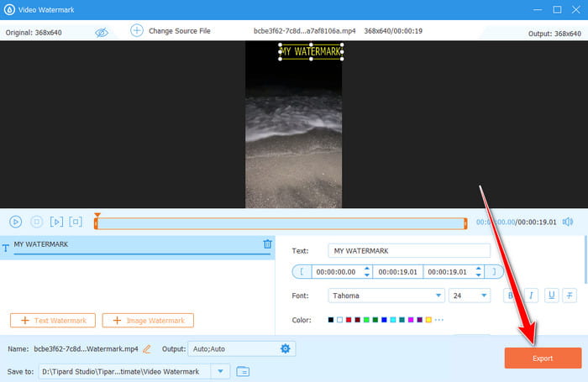This screenshot has height=382, width=588.
Task: Delete MY WATERMARK with trash icon
Action: click(x=267, y=244)
